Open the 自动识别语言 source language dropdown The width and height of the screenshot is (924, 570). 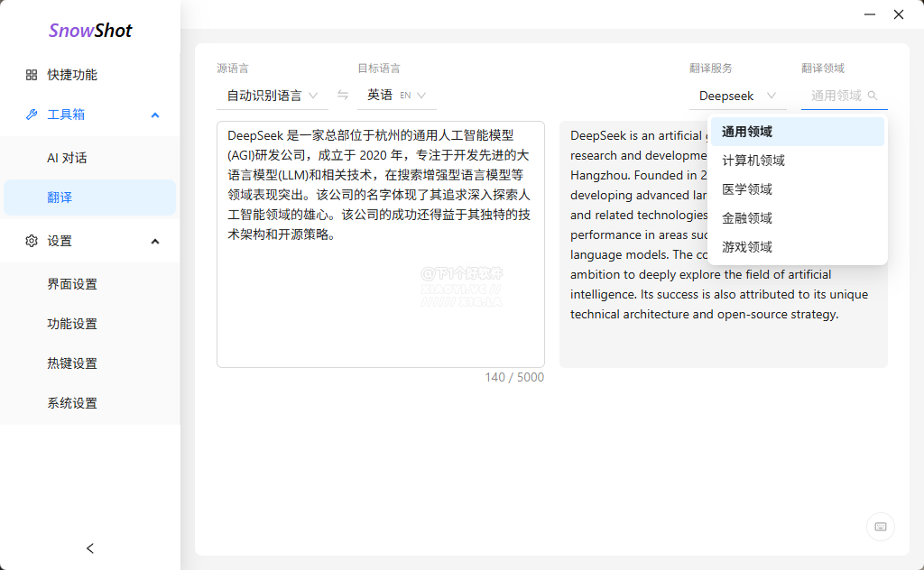(273, 96)
